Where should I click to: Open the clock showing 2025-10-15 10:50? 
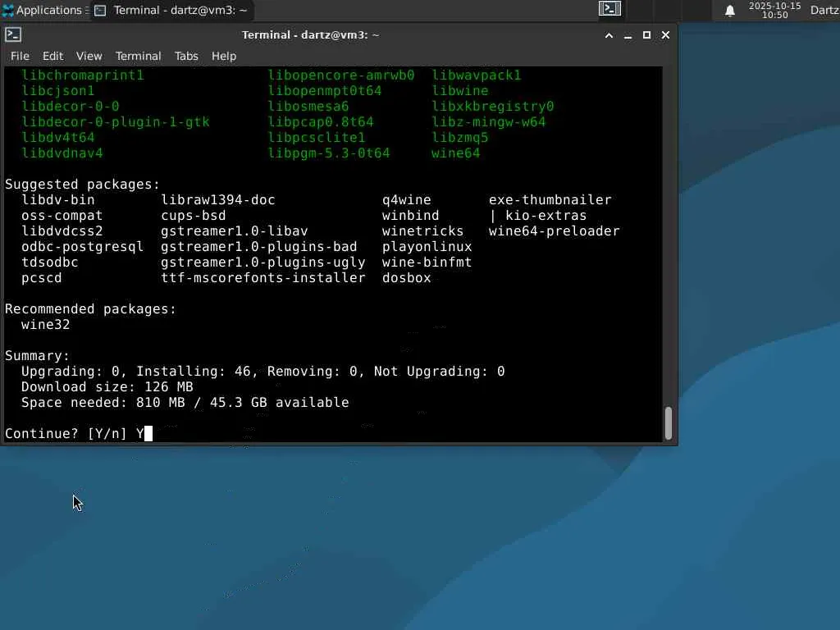click(774, 10)
